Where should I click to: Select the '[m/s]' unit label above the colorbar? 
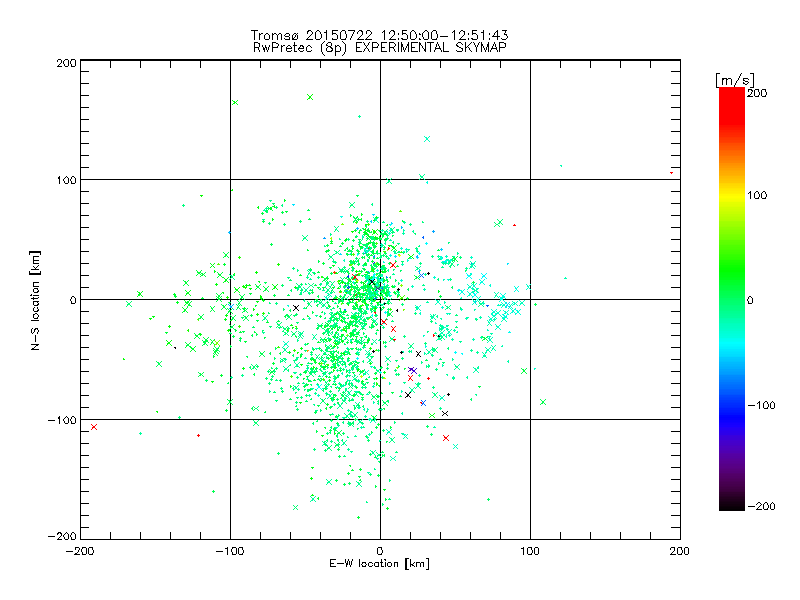click(x=735, y=80)
